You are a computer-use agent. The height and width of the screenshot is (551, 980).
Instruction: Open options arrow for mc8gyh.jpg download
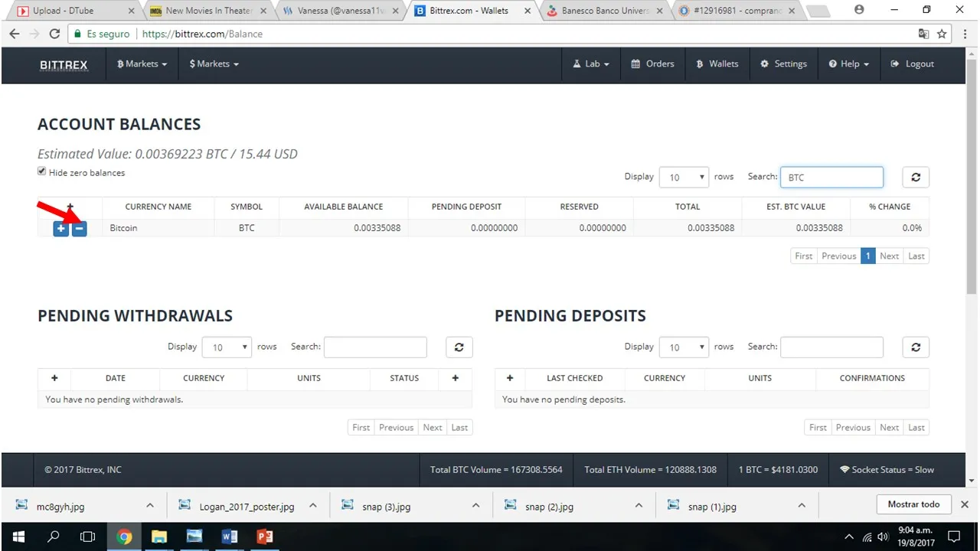point(150,506)
